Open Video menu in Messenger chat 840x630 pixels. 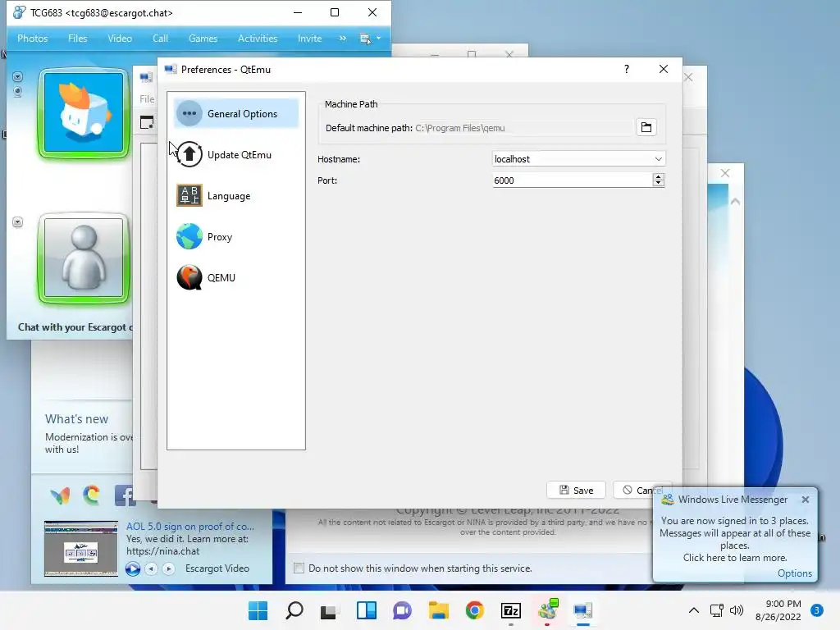[x=120, y=39]
